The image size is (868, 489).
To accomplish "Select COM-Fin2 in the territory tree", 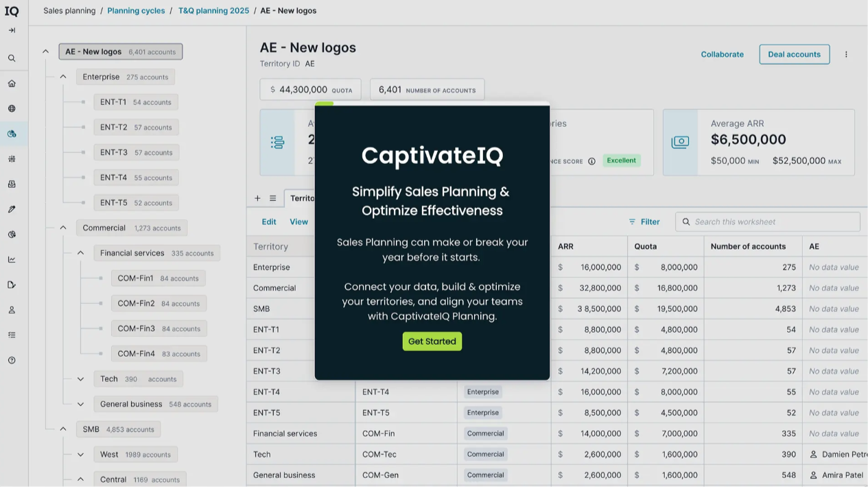I will [159, 303].
